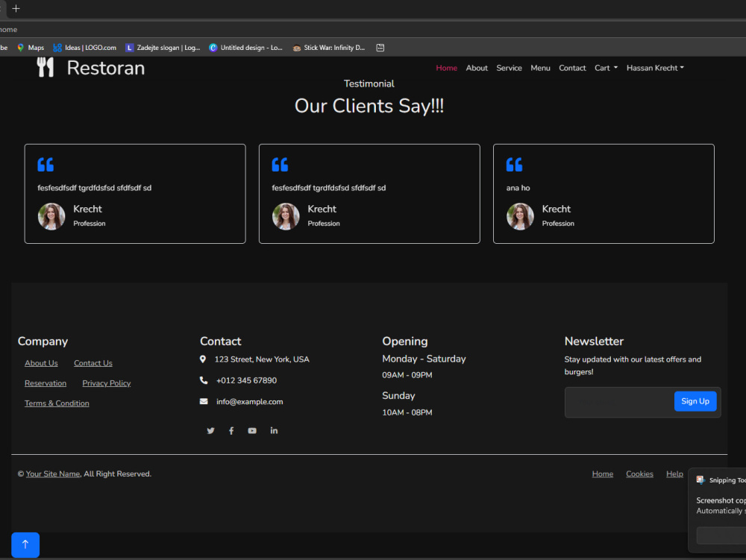Click the Snipping Tool notification icon
Screen dimensions: 746x560
click(700, 479)
